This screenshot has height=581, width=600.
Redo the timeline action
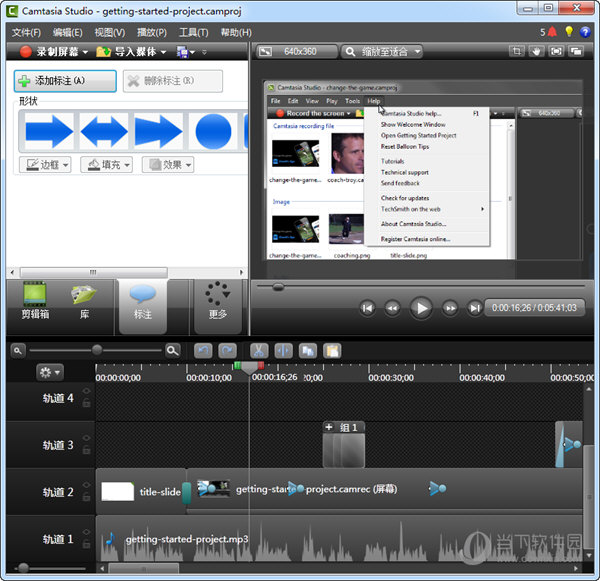pyautogui.click(x=227, y=351)
